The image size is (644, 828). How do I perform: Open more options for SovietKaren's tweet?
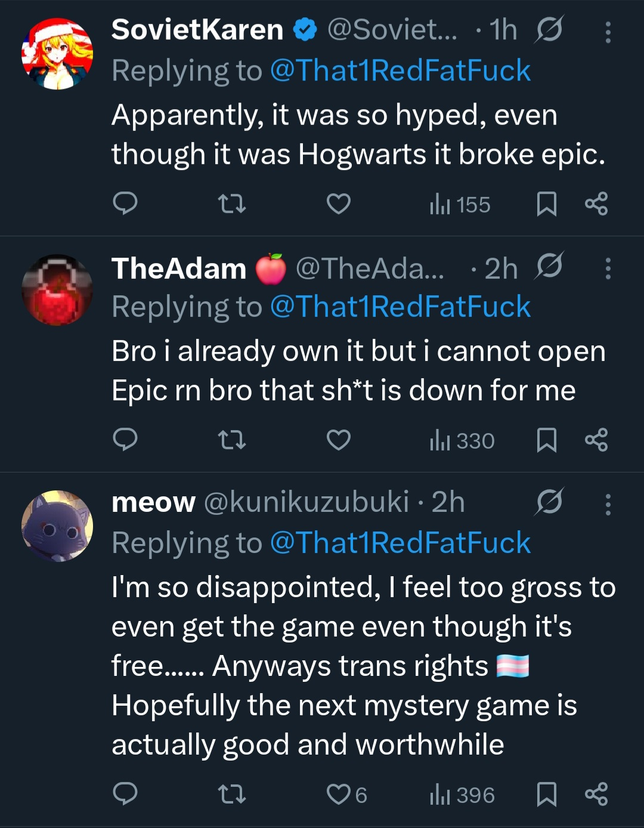pyautogui.click(x=608, y=32)
